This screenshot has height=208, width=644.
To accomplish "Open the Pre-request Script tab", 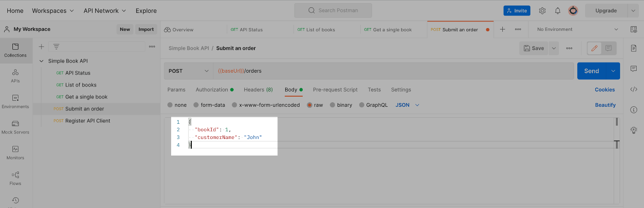I will coord(335,90).
